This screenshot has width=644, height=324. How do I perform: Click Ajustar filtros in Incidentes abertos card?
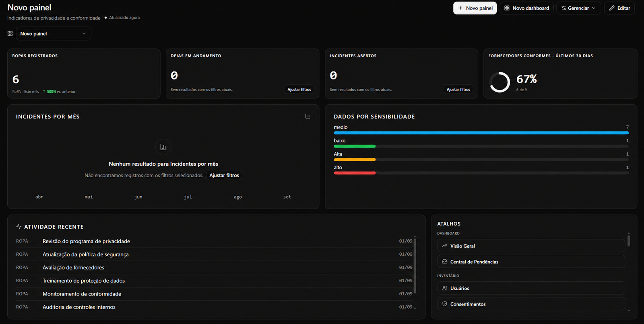[x=458, y=89]
